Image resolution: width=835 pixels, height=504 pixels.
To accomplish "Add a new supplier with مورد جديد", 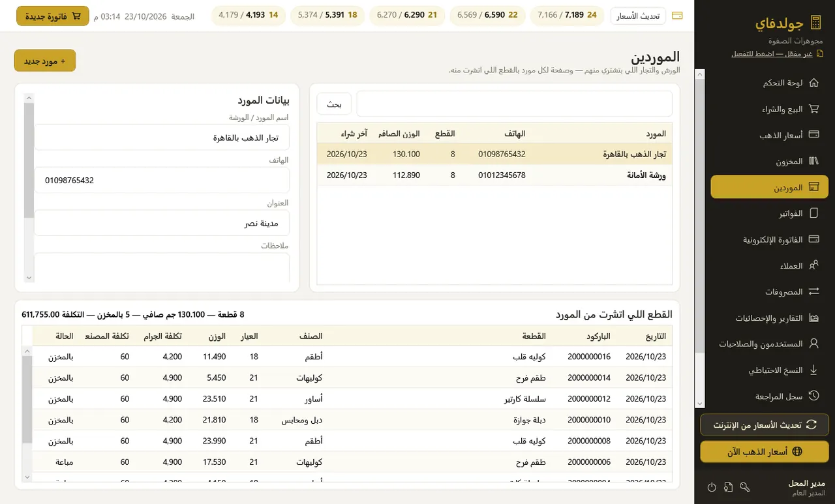I will coord(45,61).
